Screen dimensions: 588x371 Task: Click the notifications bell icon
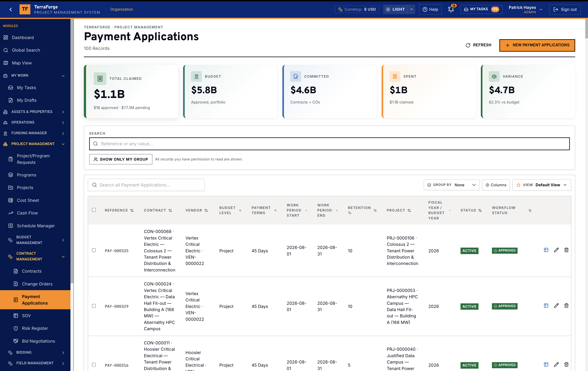[x=451, y=9]
